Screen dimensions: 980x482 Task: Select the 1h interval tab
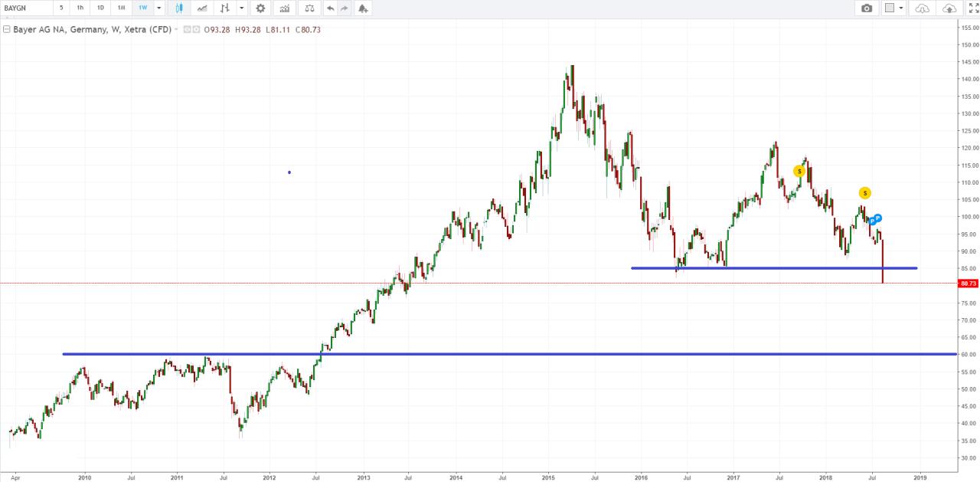[x=80, y=8]
